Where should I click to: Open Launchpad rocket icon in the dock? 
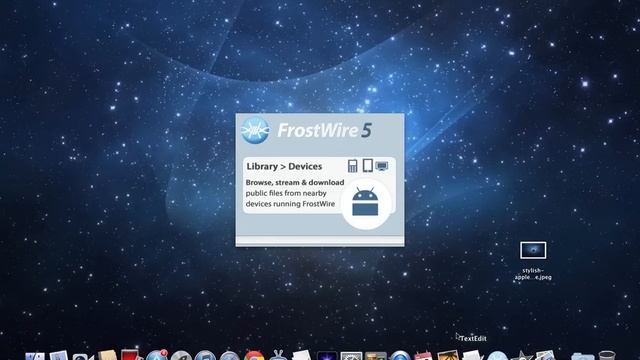point(181,356)
